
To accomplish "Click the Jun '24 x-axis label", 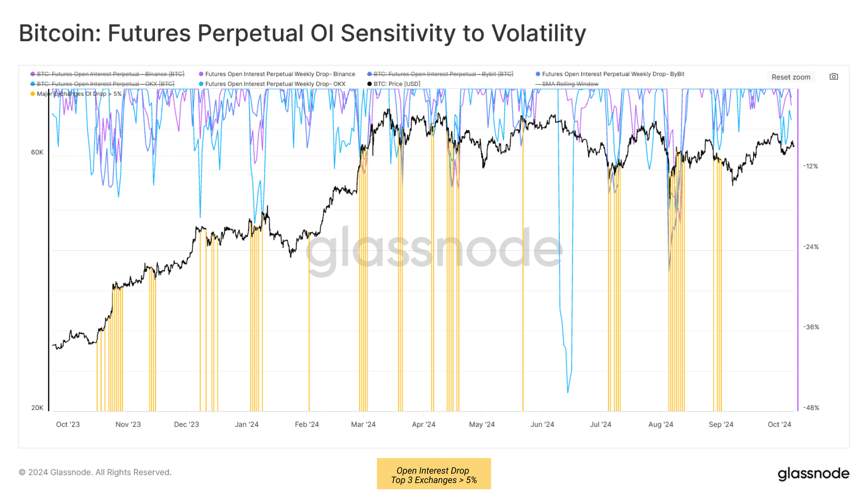I will click(x=542, y=424).
